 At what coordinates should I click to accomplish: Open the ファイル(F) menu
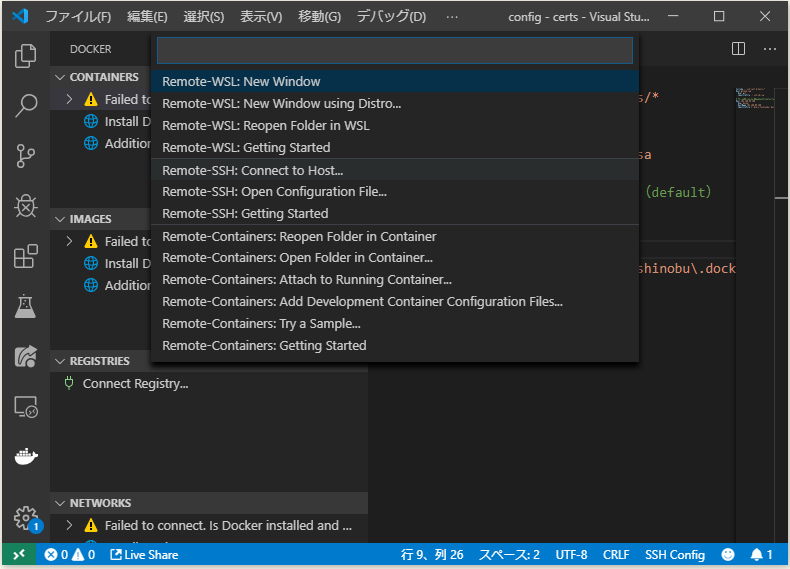[x=78, y=17]
